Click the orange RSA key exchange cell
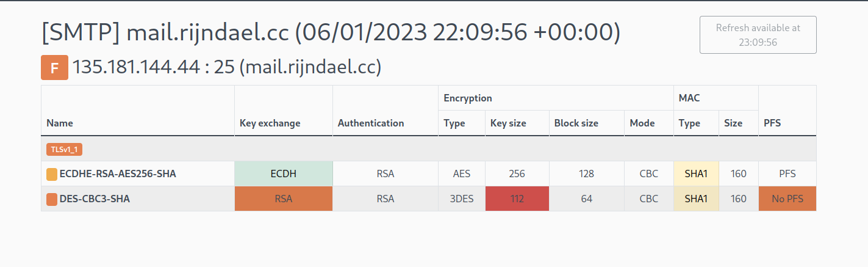The image size is (868, 267). (283, 199)
